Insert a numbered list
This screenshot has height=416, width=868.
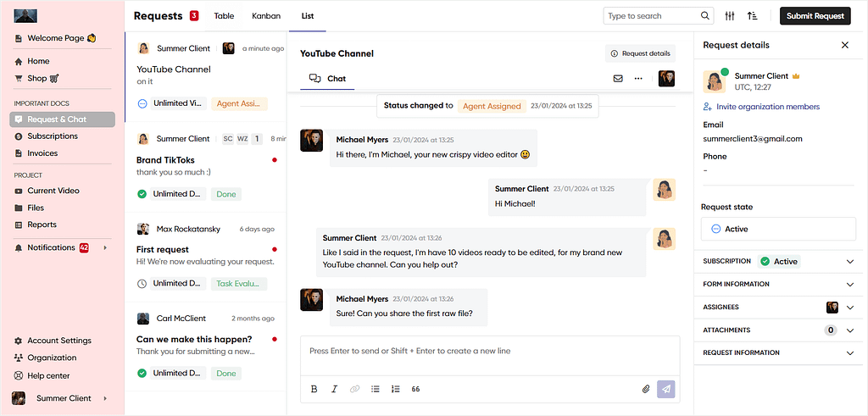[395, 389]
